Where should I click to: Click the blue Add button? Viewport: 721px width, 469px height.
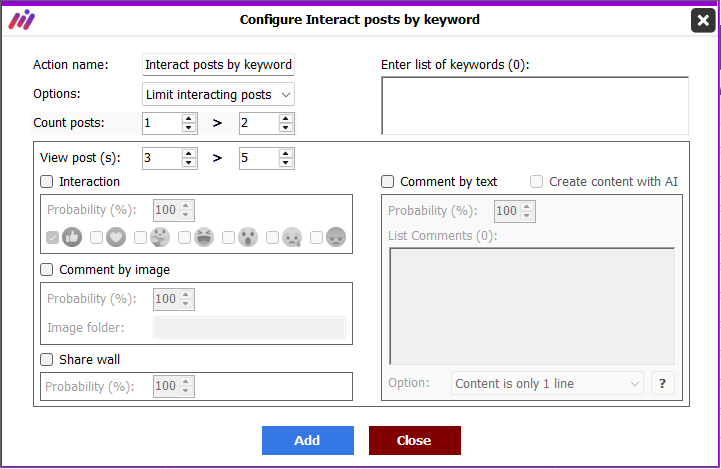point(308,440)
